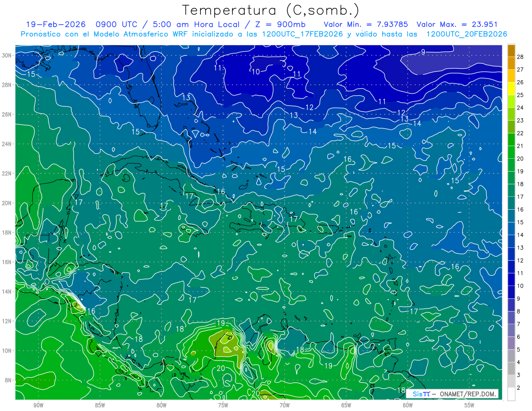Click the '85W' longitude axis label
Viewport: 532px width, 411px height.
tap(100, 406)
